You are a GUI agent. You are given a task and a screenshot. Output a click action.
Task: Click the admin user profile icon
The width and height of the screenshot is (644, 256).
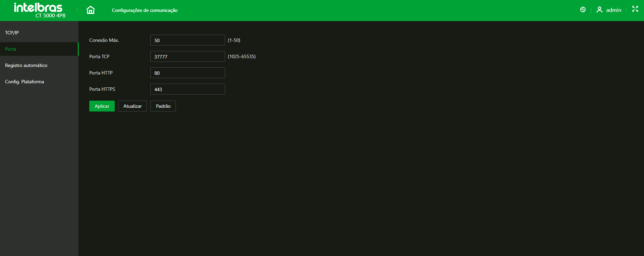pyautogui.click(x=600, y=10)
